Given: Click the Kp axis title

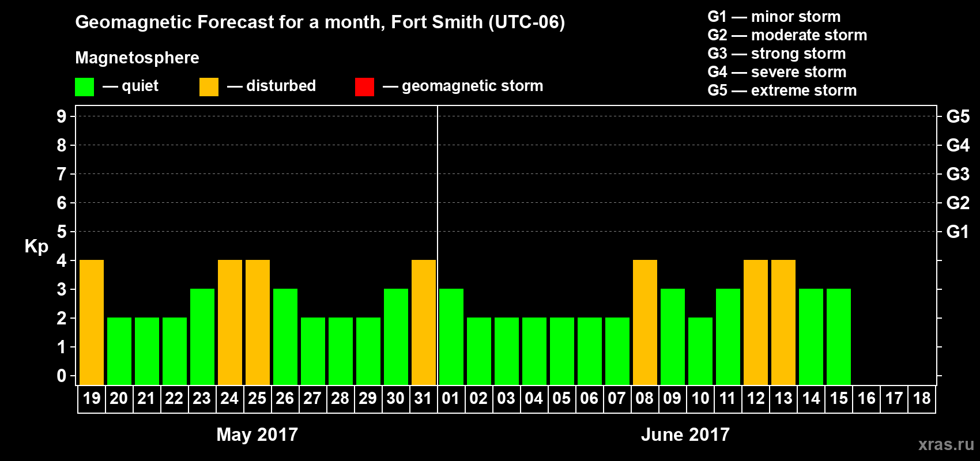Looking at the screenshot, I should (36, 247).
